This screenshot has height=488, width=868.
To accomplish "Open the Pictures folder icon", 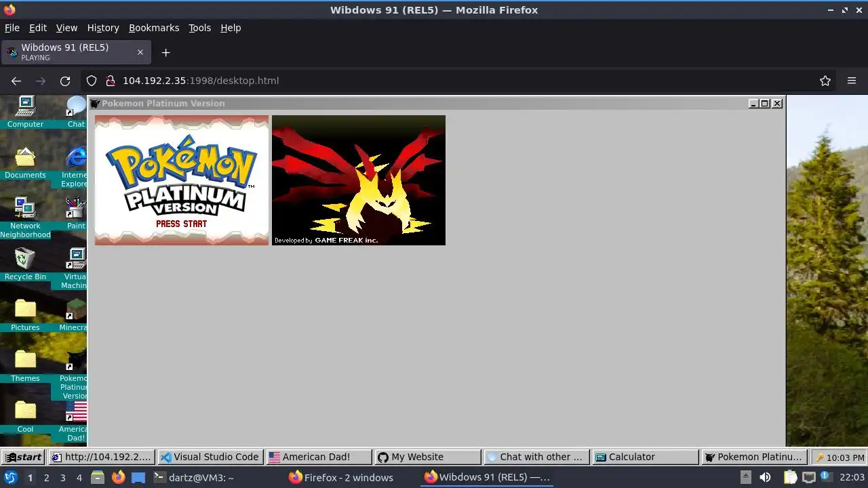I will click(25, 315).
